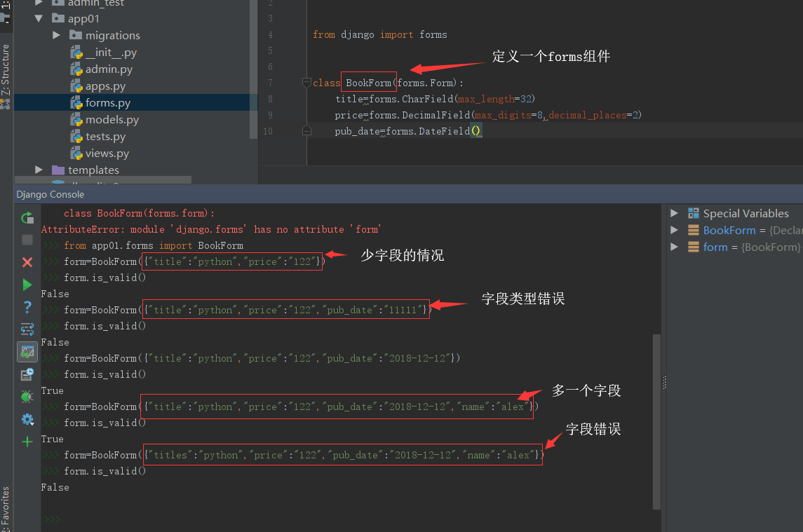Toggle the debug bug icon in console toolbar
803x532 pixels.
pos(27,396)
